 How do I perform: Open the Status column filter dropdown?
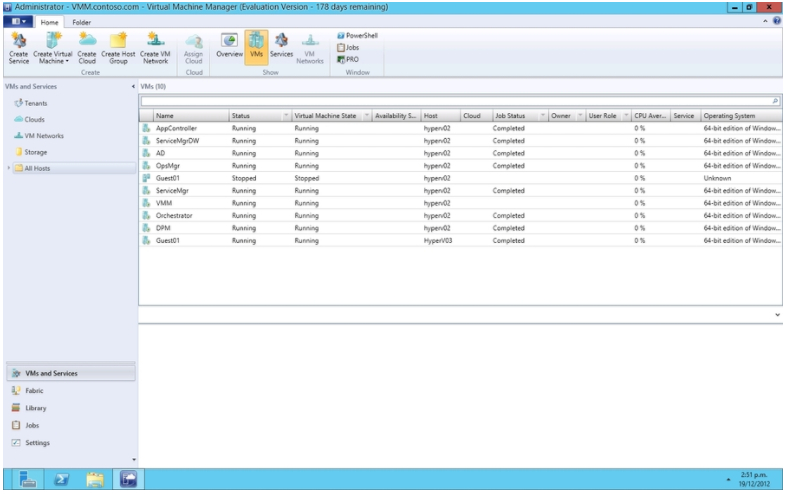pos(286,115)
